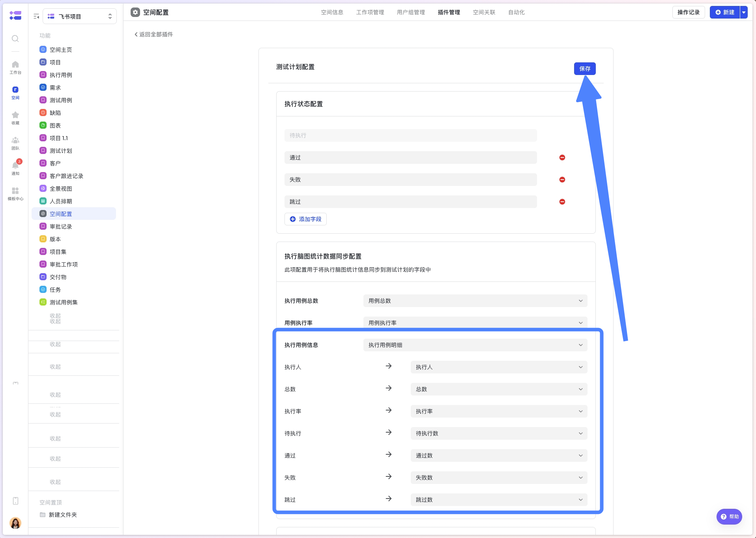Viewport: 756px width, 538px height.
Task: Switch to the 用户组管理 tab
Action: tap(411, 12)
